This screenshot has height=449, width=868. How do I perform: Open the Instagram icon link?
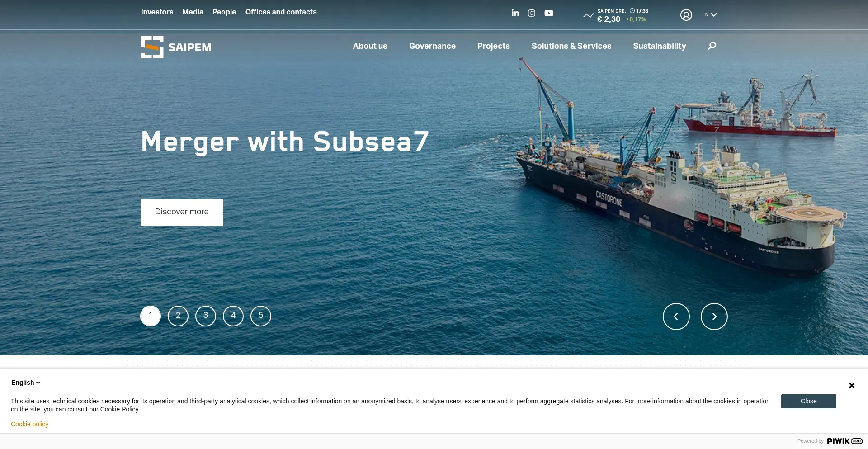(532, 13)
